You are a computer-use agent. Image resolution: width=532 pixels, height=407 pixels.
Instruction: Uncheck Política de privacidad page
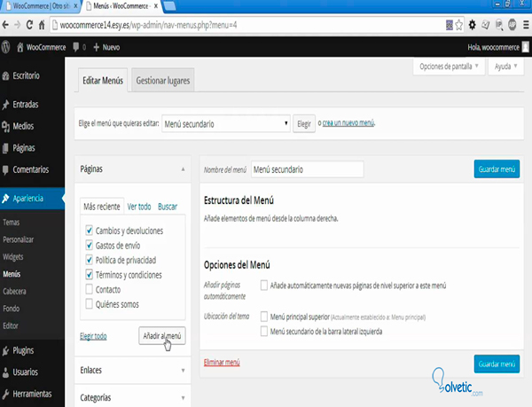pyautogui.click(x=90, y=260)
